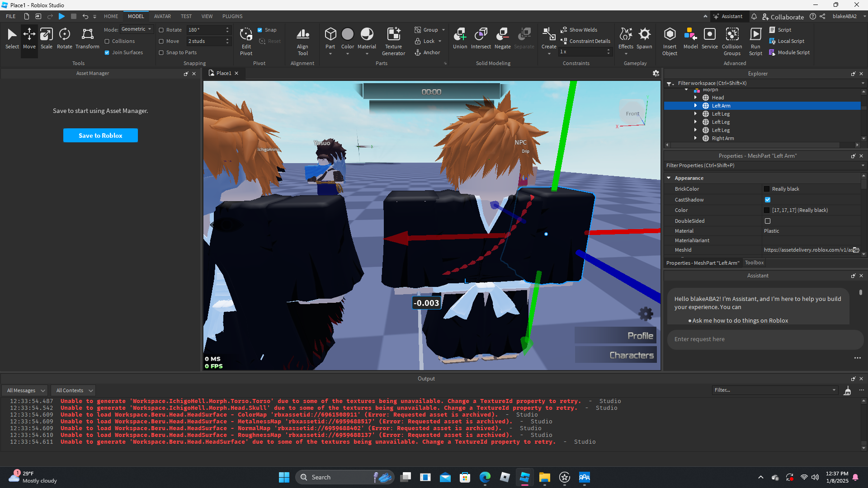Switch to the AVATAR ribbon tab
The width and height of the screenshot is (868, 488).
pos(162,16)
